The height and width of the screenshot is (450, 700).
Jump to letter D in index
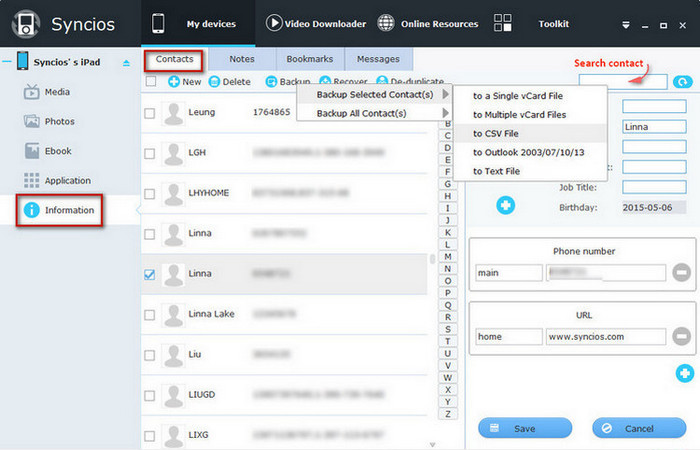(x=448, y=148)
